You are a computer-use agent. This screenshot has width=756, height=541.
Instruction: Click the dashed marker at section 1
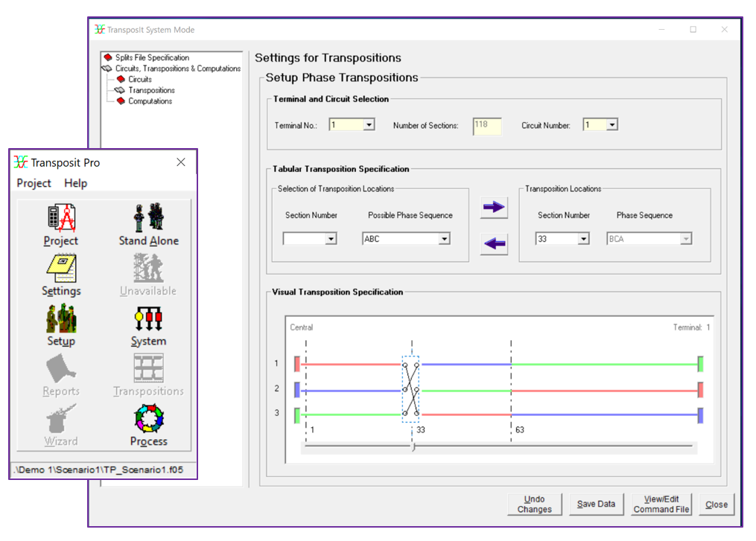click(x=305, y=390)
